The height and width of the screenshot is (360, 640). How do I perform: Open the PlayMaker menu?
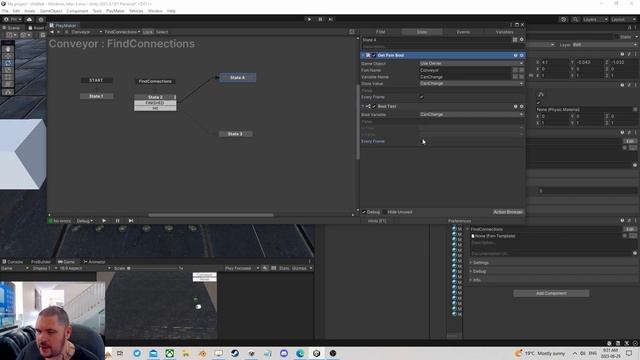(115, 11)
